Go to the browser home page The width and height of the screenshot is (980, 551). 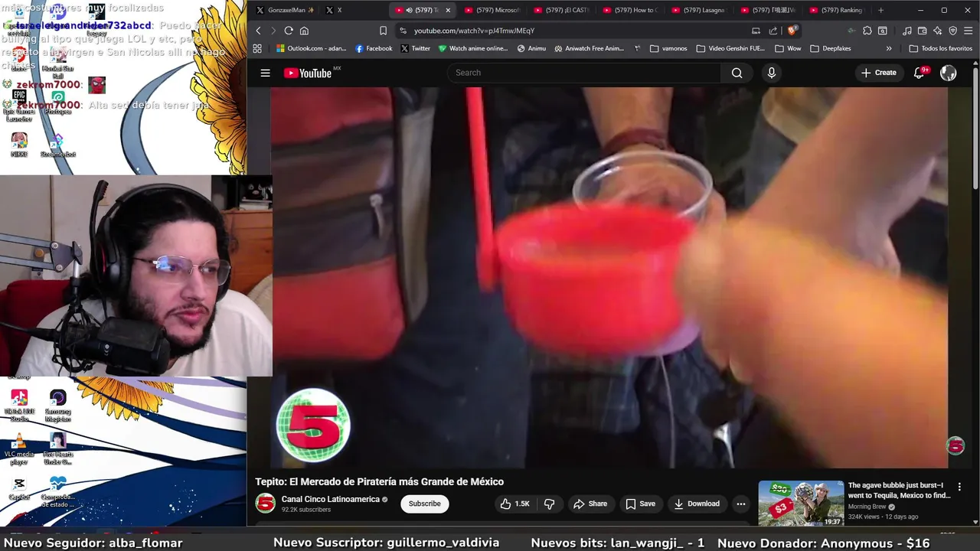pos(304,31)
